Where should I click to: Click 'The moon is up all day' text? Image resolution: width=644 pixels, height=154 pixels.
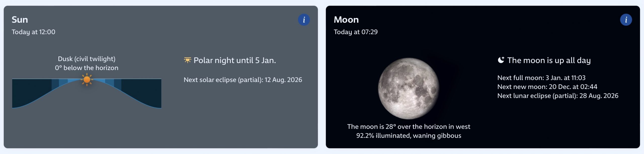tap(549, 60)
